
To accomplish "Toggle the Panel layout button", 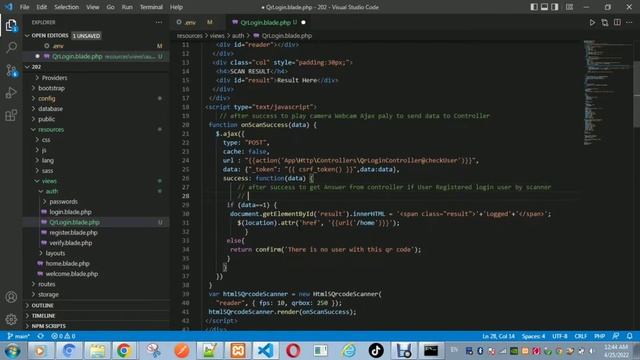I will coord(544,7).
